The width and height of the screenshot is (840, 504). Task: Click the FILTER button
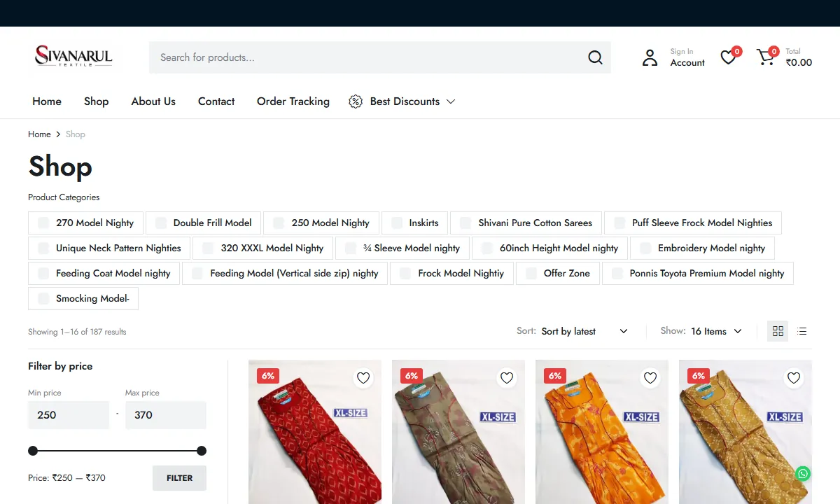179,478
